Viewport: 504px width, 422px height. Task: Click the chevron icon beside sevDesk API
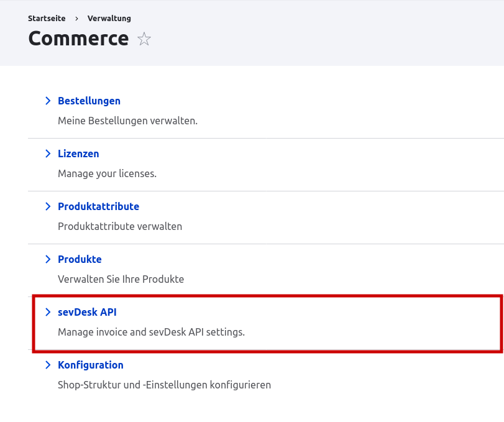48,312
